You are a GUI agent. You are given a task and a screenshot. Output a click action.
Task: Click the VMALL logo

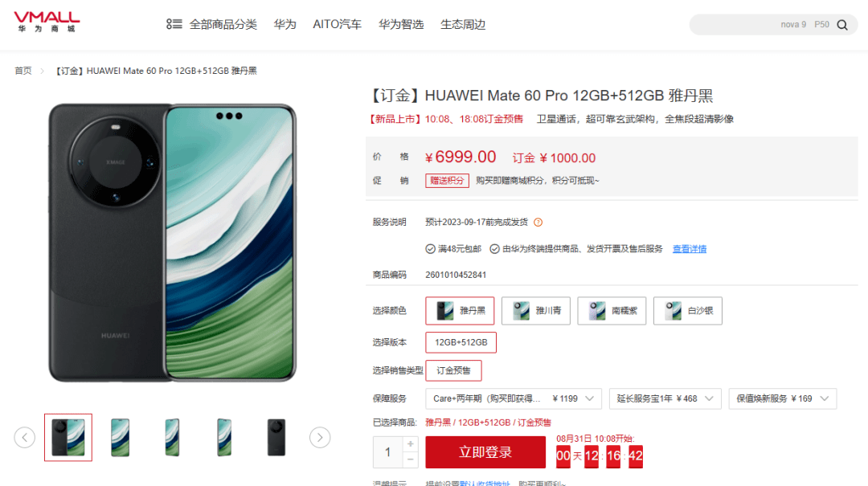pos(47,22)
